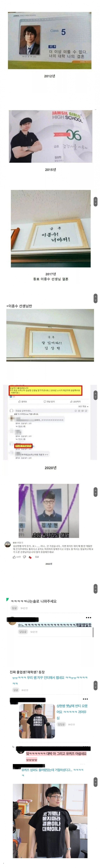Open the 모든 댓글 sort dropdown

tap(83, 406)
